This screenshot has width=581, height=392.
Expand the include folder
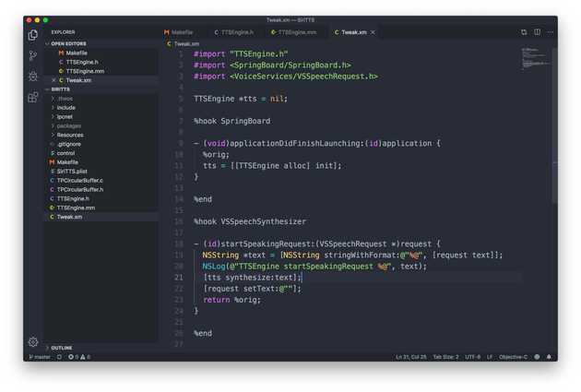tap(66, 107)
